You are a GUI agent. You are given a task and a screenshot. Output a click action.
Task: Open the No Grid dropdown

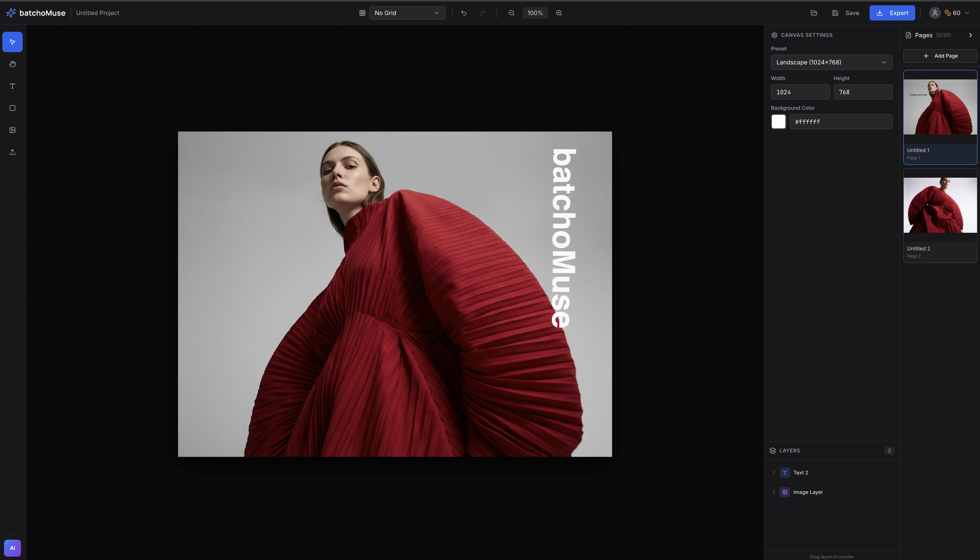point(407,13)
